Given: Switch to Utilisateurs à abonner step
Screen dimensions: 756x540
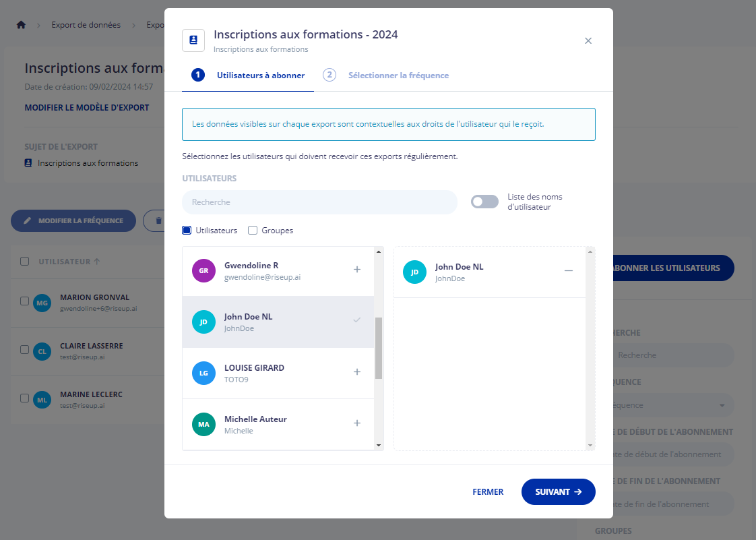Looking at the screenshot, I should point(248,76).
